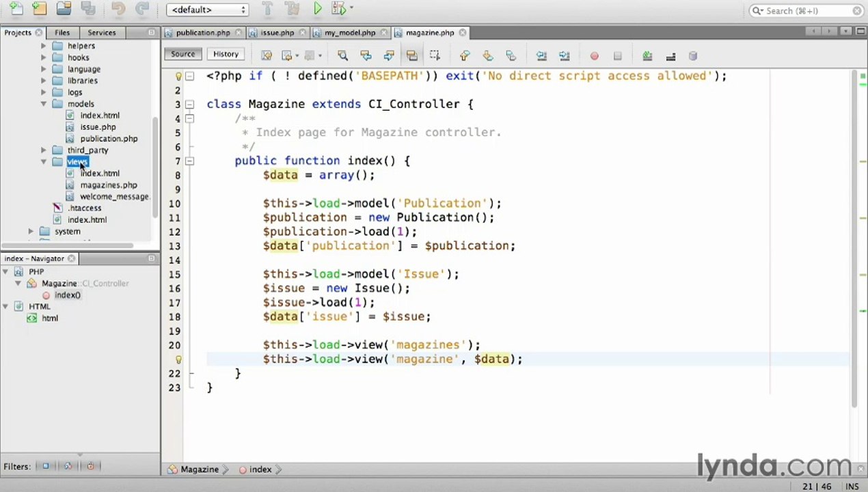This screenshot has width=868, height=492.
Task: Switch to the issue.php tab
Action: coord(277,33)
